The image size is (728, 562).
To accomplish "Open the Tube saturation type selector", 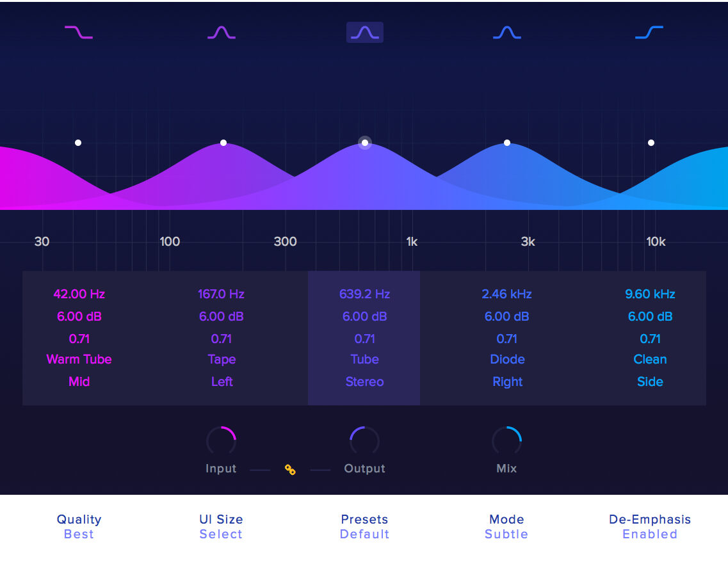I will coord(364,359).
